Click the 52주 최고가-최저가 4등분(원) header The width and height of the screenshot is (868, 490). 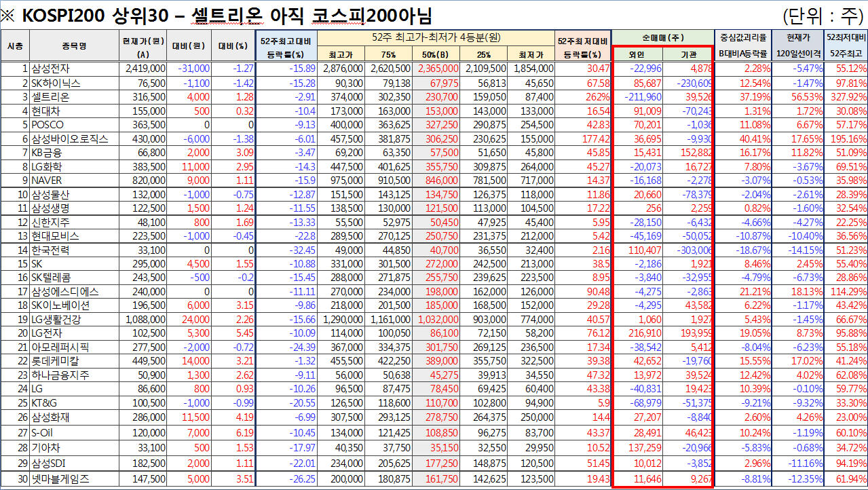pyautogui.click(x=435, y=38)
